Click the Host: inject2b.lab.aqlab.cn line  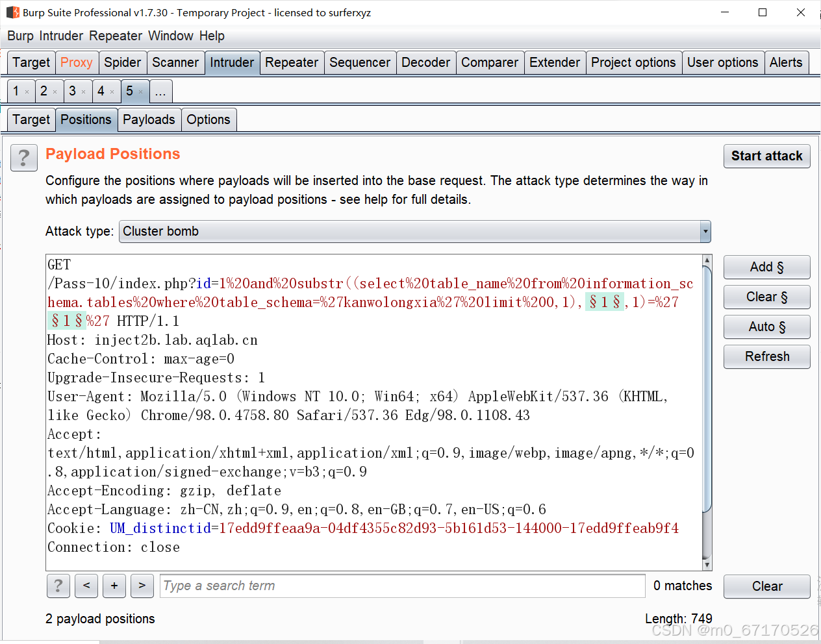point(153,340)
